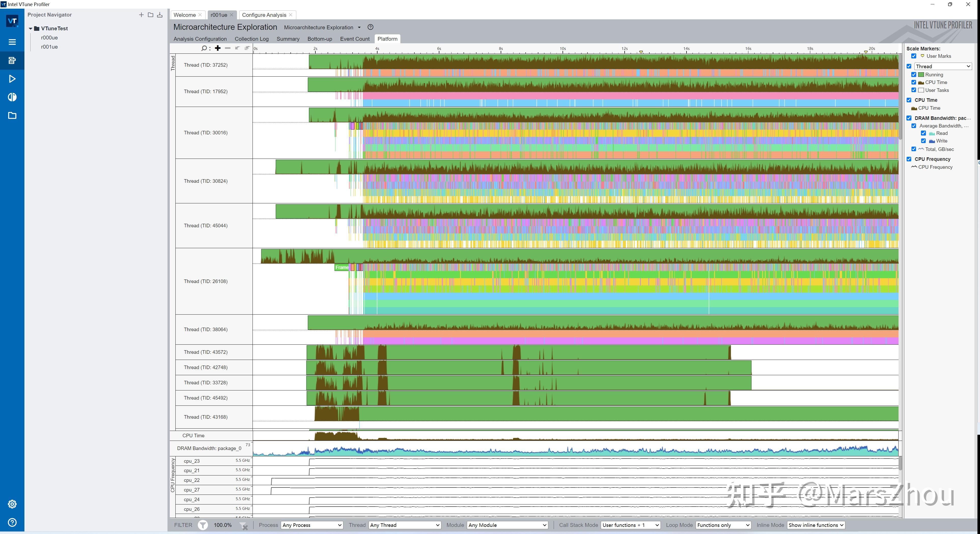
Task: Click the Configure Analysis play icon
Action: pyautogui.click(x=12, y=79)
